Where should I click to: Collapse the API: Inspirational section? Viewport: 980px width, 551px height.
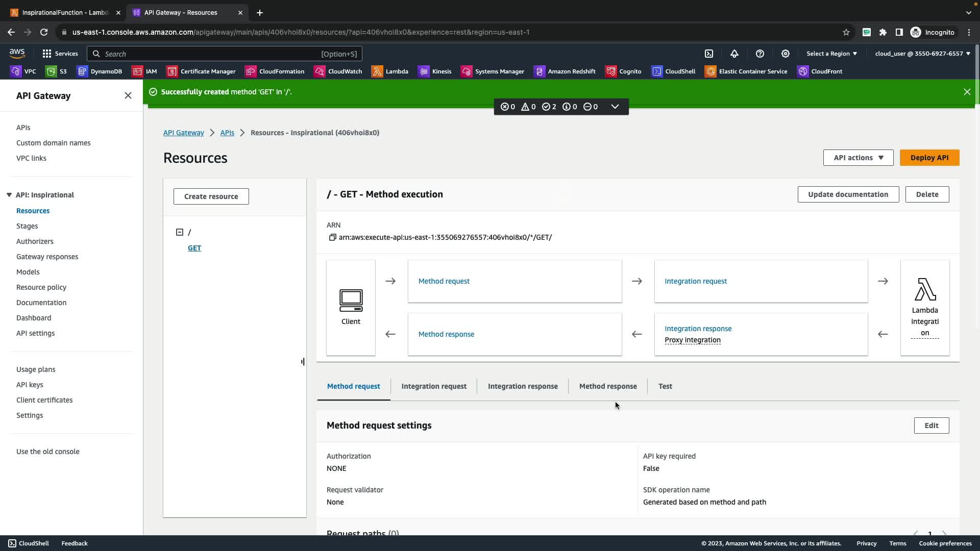coord(9,195)
